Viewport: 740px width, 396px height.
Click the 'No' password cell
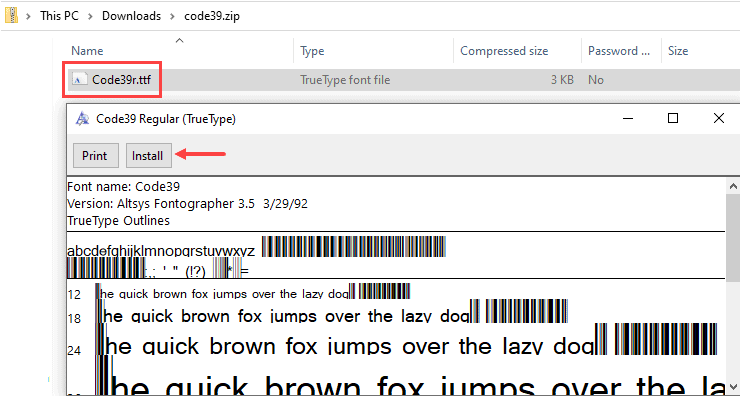(x=596, y=80)
